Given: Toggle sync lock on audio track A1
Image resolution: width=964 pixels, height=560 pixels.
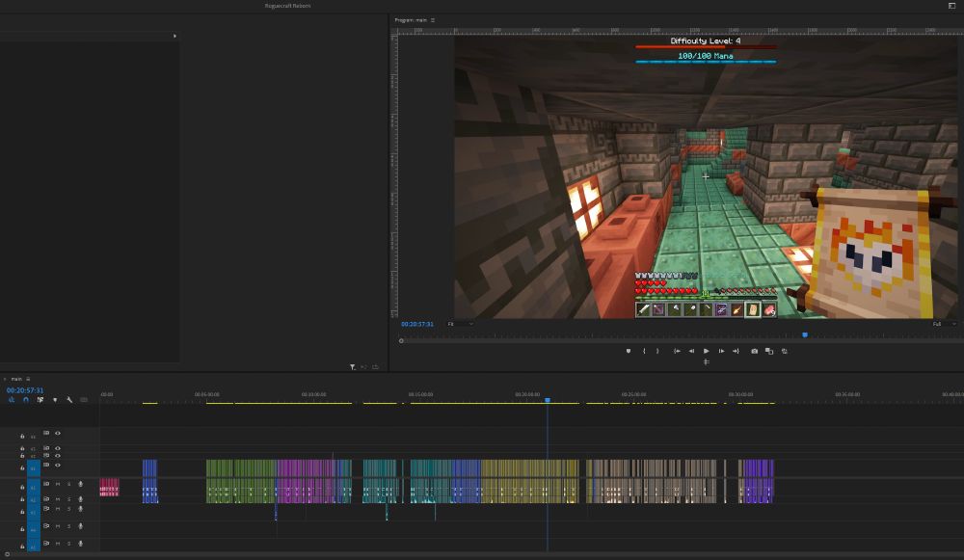Looking at the screenshot, I should coord(46,485).
